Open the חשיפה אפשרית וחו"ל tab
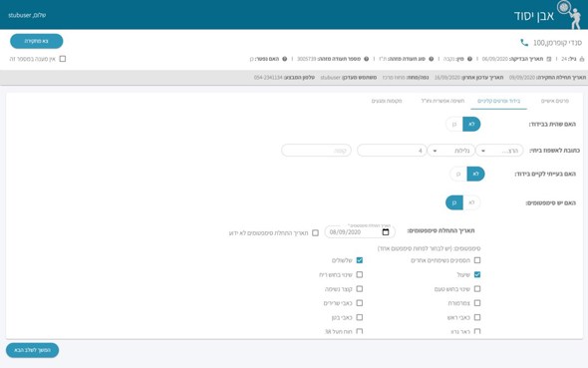This screenshot has height=368, width=588. pyautogui.click(x=442, y=101)
